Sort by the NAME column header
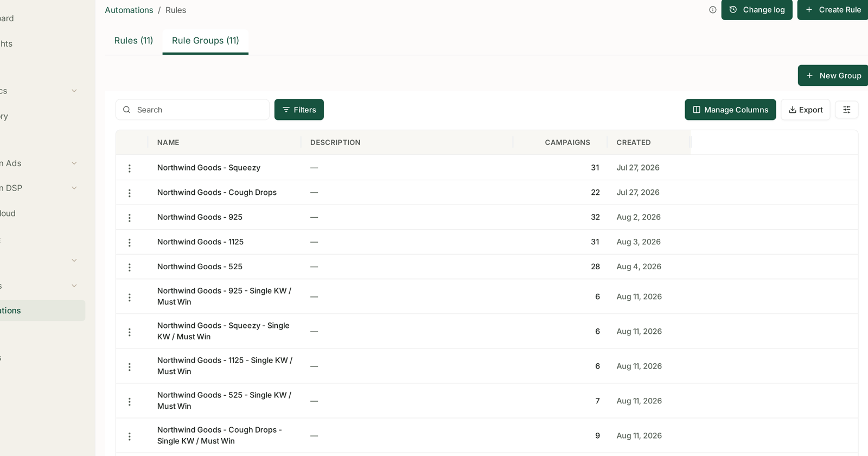Viewport: 868px width, 456px height. point(168,143)
